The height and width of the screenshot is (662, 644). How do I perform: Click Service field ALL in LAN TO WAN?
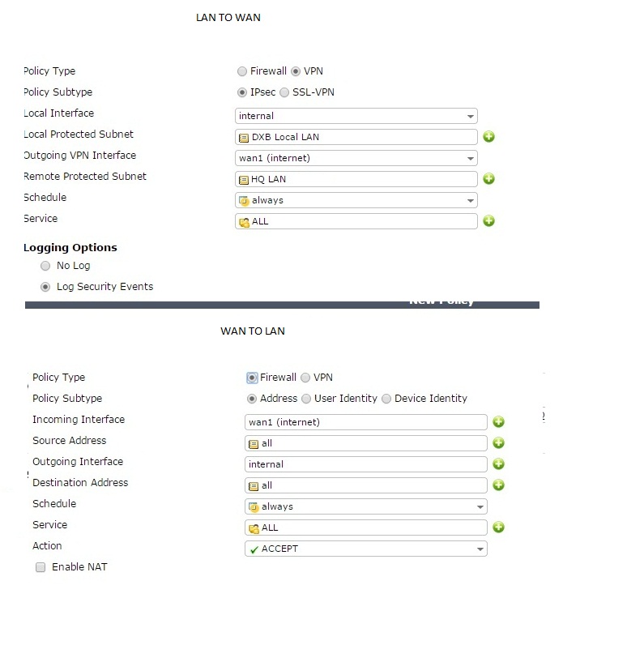[x=356, y=221]
